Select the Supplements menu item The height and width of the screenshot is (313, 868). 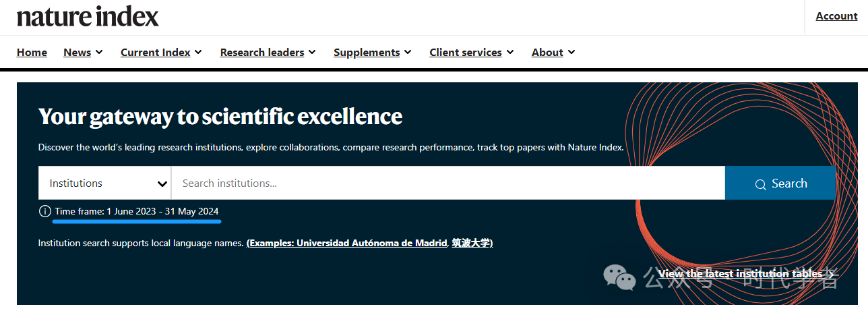click(x=367, y=52)
